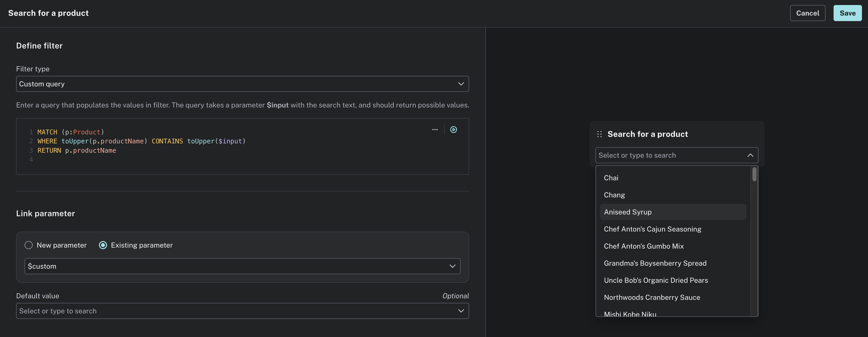Image resolution: width=868 pixels, height=337 pixels.
Task: Click the Cancel button
Action: pos(807,13)
